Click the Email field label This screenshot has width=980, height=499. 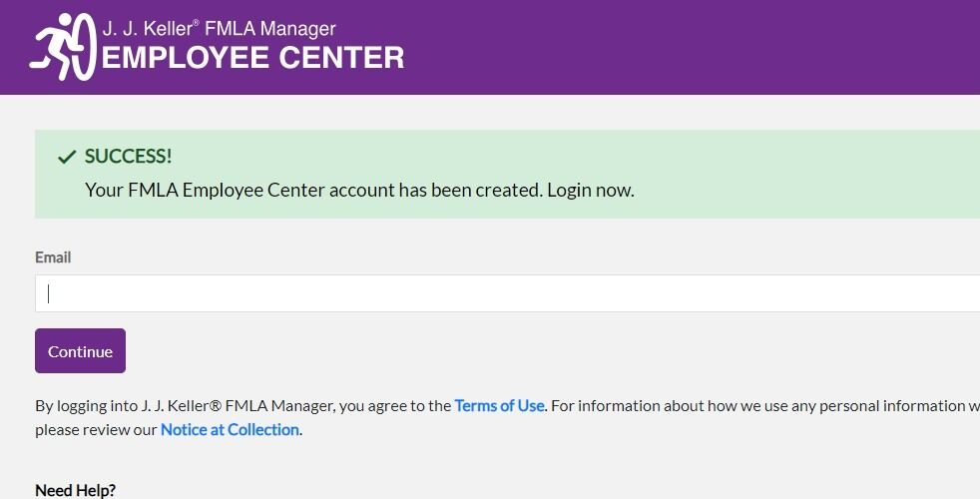(53, 257)
